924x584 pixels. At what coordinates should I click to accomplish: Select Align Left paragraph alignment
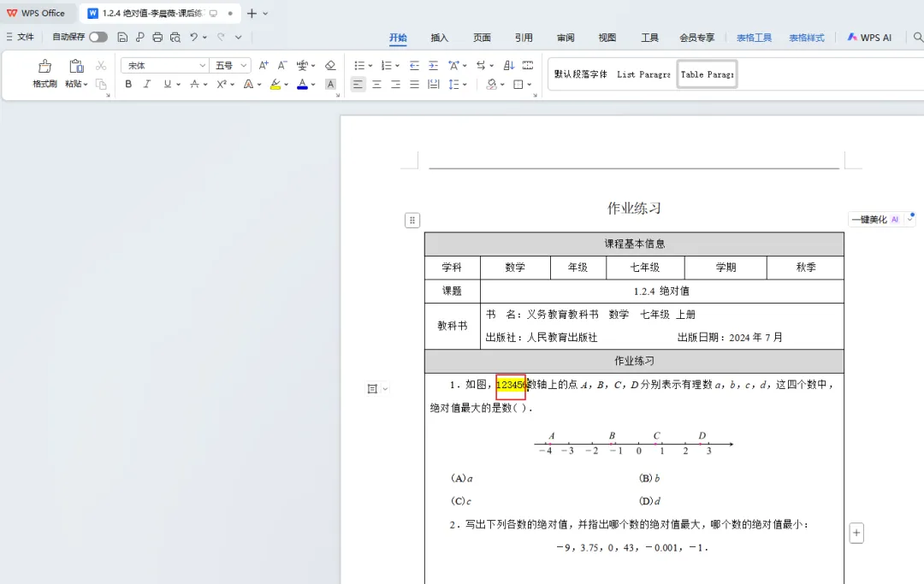358,84
